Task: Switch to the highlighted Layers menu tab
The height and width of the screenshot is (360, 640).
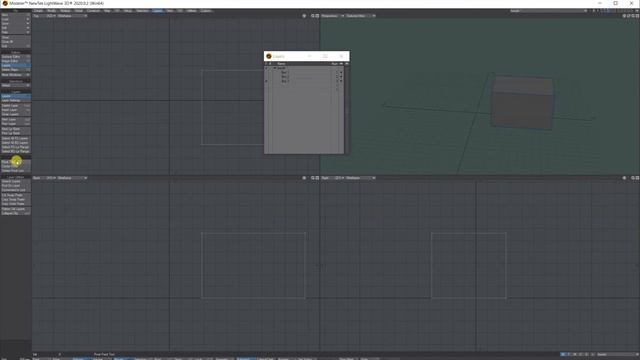Action: pos(158,11)
